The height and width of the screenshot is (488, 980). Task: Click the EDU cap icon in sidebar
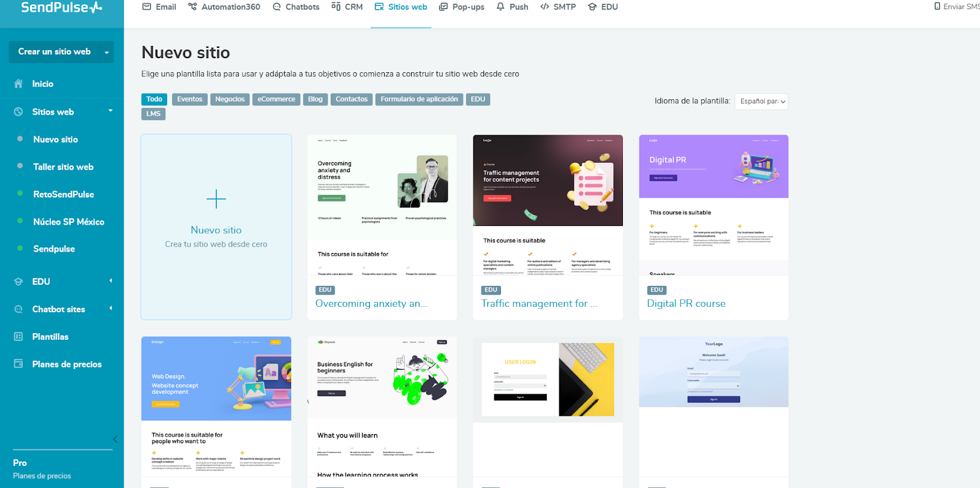click(18, 282)
